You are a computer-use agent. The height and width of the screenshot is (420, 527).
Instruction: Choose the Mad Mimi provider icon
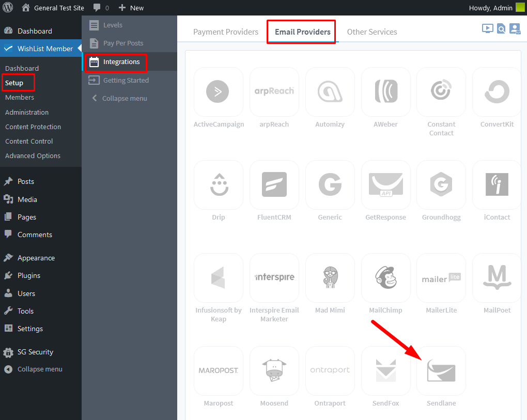pyautogui.click(x=330, y=278)
